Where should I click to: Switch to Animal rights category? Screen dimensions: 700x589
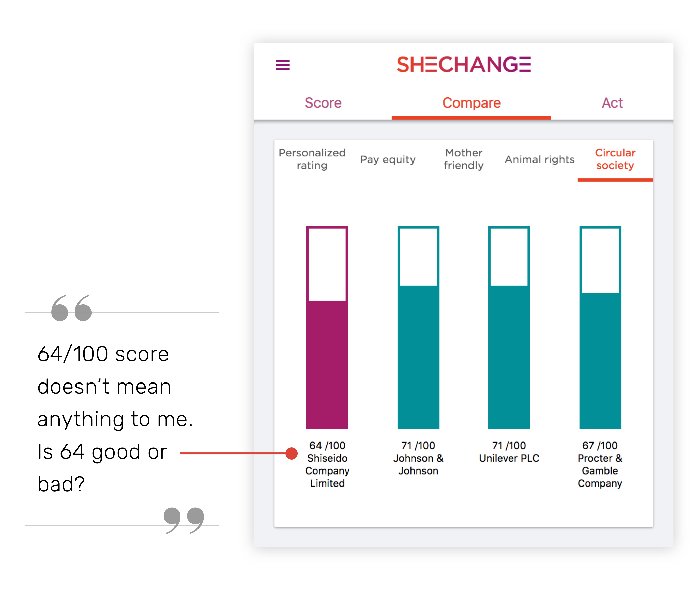pos(539,159)
